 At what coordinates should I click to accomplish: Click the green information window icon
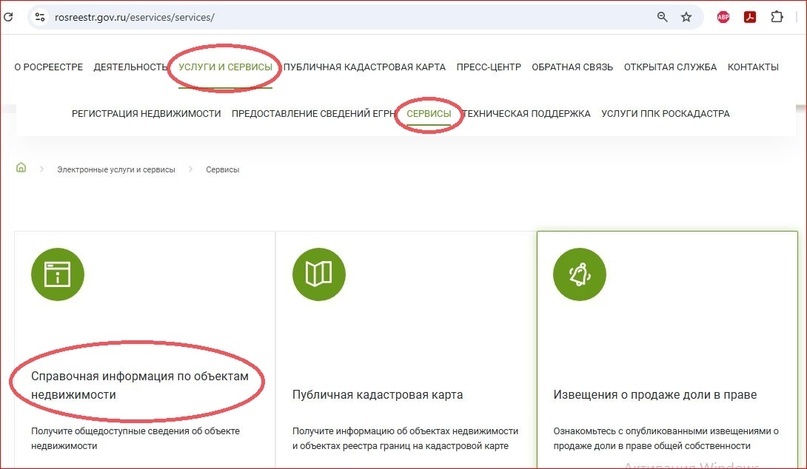pyautogui.click(x=58, y=274)
